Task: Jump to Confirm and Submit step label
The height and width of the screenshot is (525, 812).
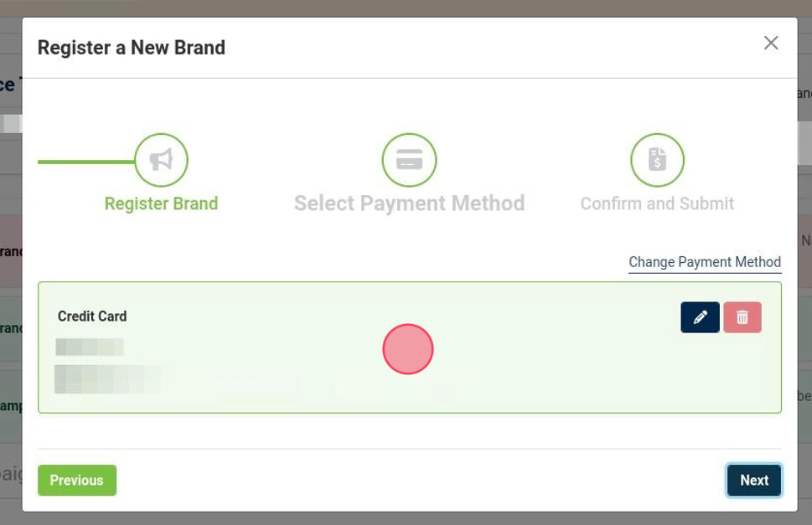Action: 657,203
